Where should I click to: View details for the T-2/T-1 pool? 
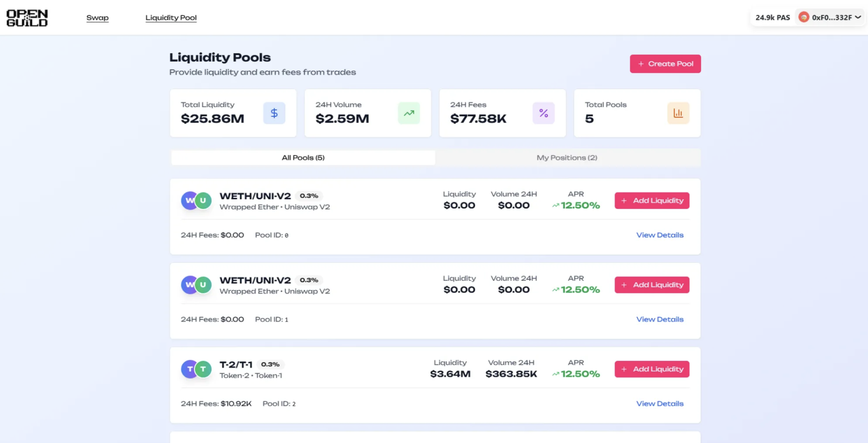click(659, 403)
